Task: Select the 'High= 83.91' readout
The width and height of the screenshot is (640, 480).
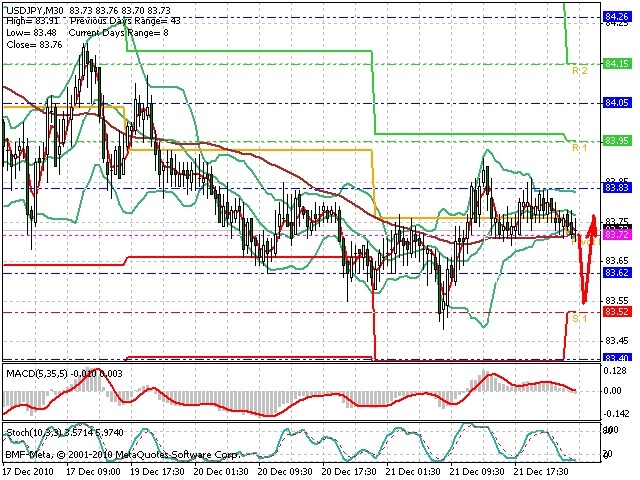Action: tap(33, 21)
